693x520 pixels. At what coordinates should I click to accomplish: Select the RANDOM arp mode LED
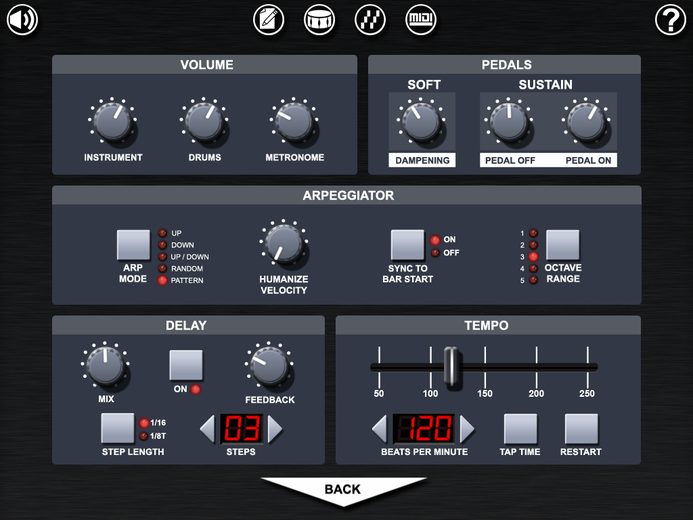(163, 268)
